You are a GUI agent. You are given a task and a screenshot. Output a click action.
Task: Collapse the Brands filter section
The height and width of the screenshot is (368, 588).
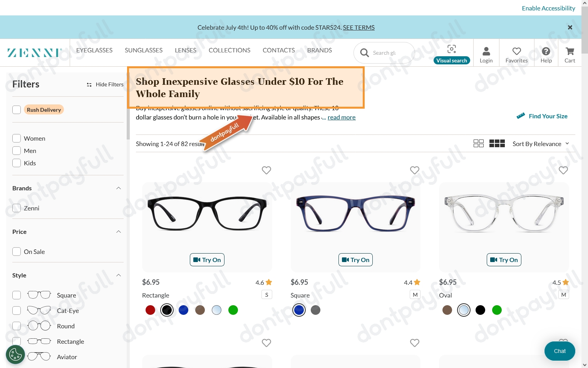[x=119, y=188]
